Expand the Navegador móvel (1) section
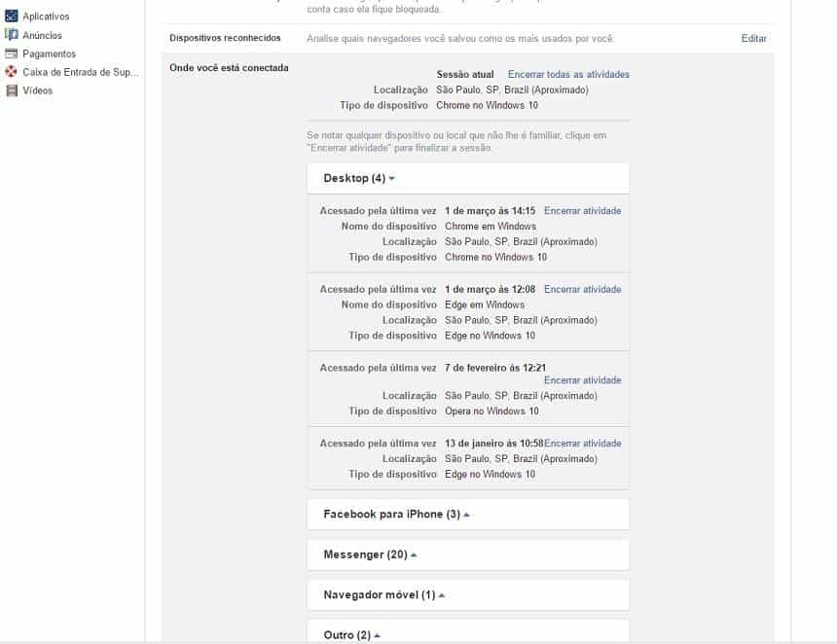837x644 pixels. coord(384,594)
